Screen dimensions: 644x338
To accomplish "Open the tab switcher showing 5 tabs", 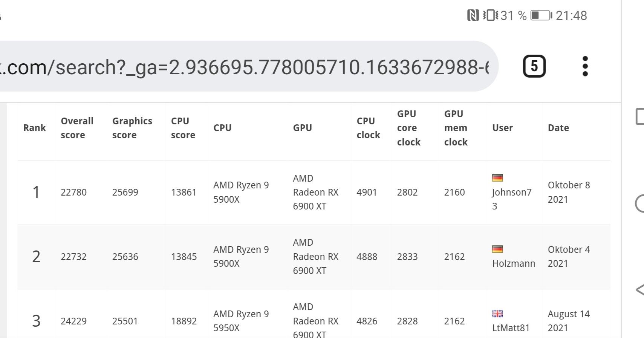I will 534,66.
